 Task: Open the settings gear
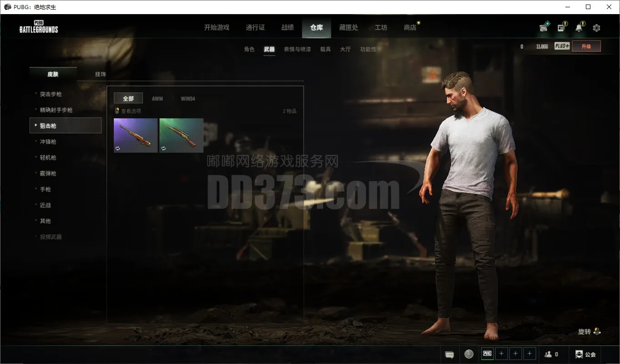(x=596, y=28)
